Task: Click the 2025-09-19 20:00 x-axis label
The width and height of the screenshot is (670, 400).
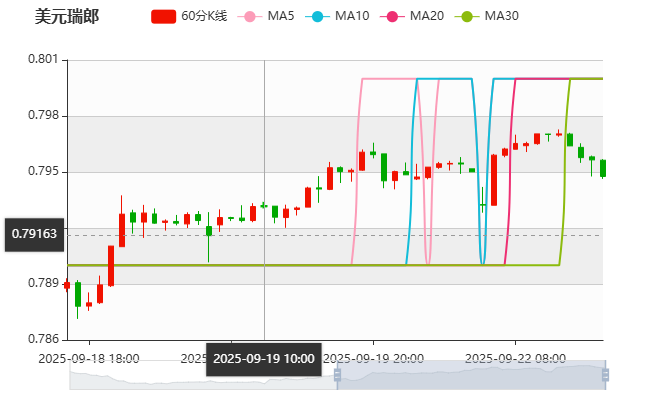Action: (373, 359)
